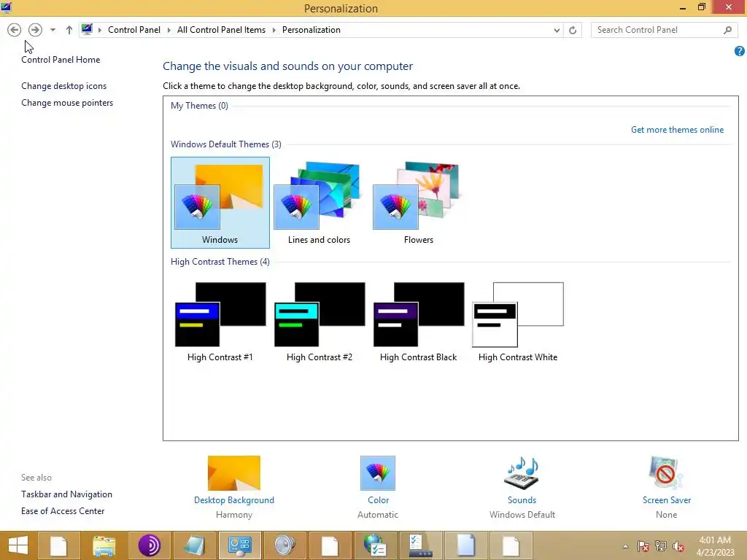Select Control Panel breadcrumb
Image resolution: width=747 pixels, height=560 pixels.
pos(134,29)
